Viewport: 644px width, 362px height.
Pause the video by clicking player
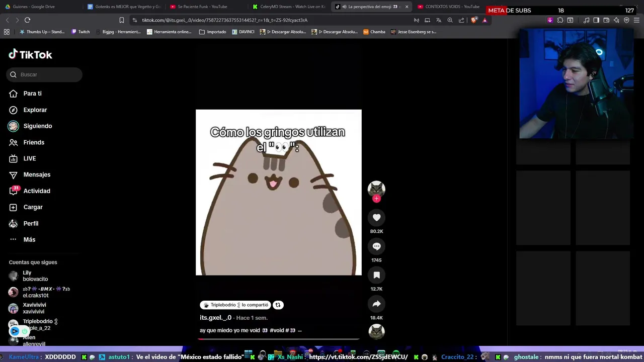pyautogui.click(x=278, y=192)
